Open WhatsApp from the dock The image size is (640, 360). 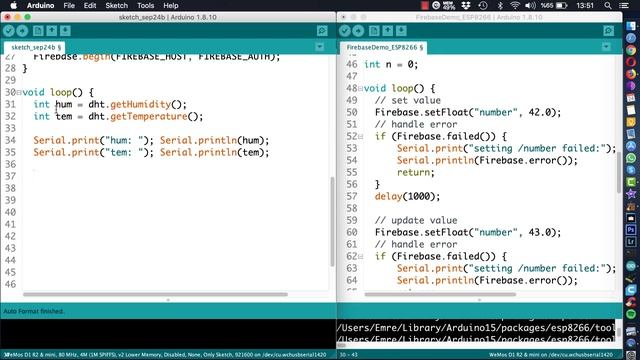(x=631, y=158)
